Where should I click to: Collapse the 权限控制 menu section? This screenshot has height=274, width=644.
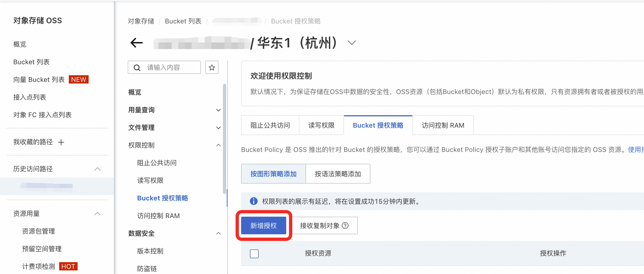tap(219, 145)
